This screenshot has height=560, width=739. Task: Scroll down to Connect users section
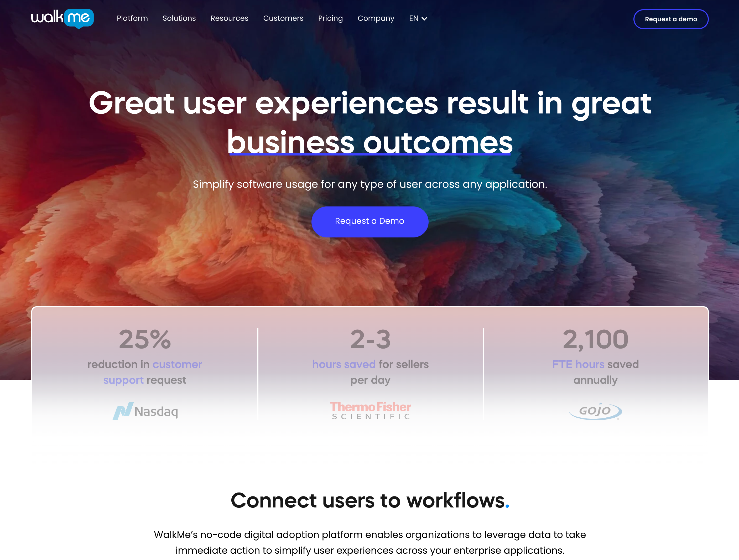[369, 500]
